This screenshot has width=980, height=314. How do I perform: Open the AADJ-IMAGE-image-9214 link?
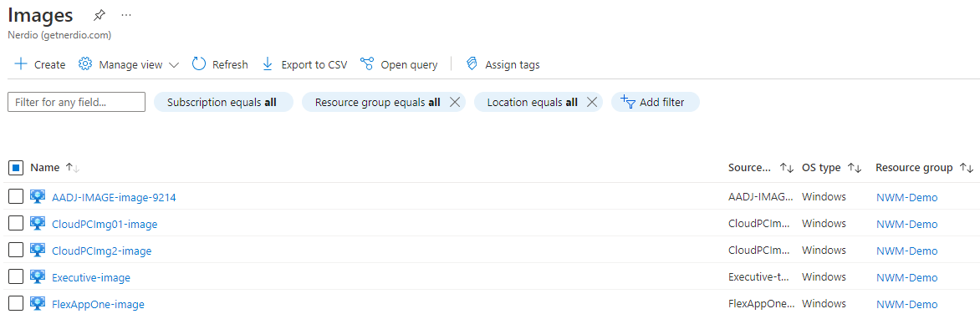114,197
